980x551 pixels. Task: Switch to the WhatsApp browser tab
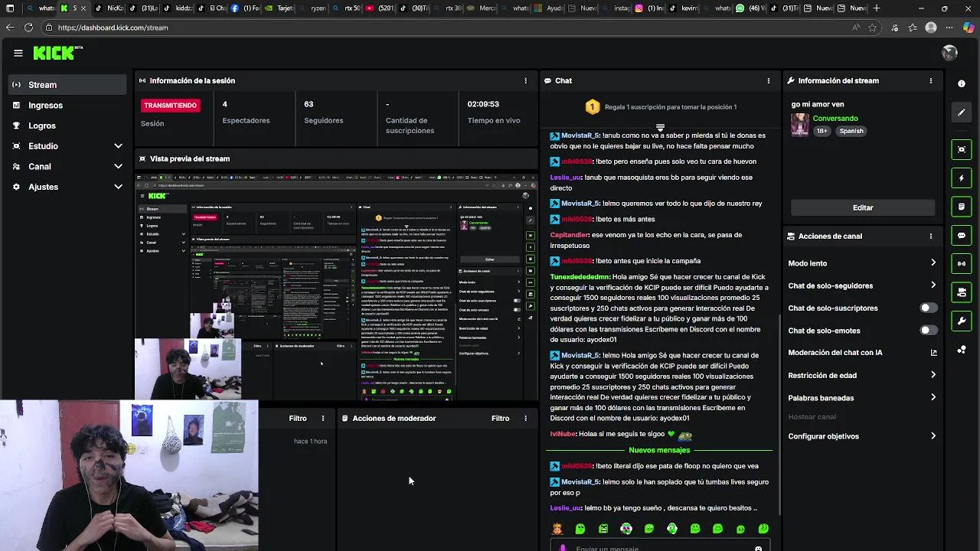pos(751,8)
